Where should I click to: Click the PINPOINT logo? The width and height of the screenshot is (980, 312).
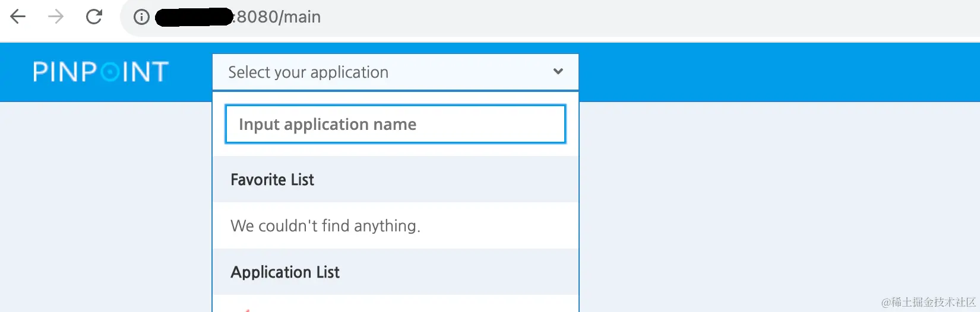tap(101, 72)
